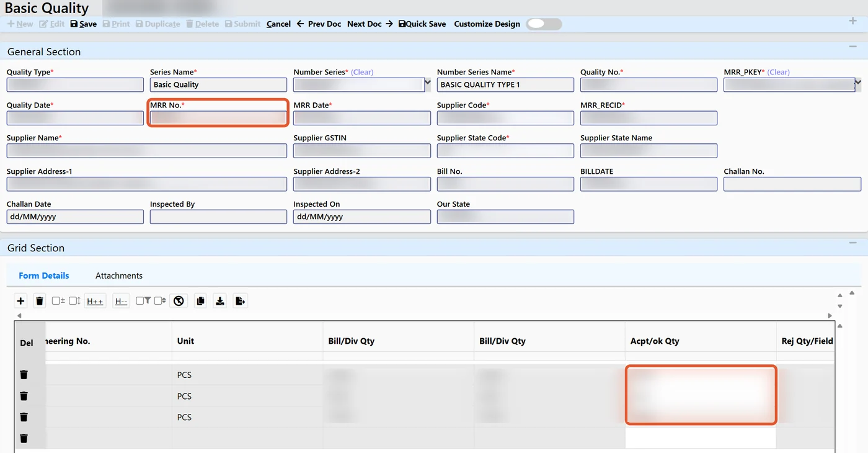The height and width of the screenshot is (453, 868).
Task: Click the trash icon in the blank last grid row
Action: point(24,438)
